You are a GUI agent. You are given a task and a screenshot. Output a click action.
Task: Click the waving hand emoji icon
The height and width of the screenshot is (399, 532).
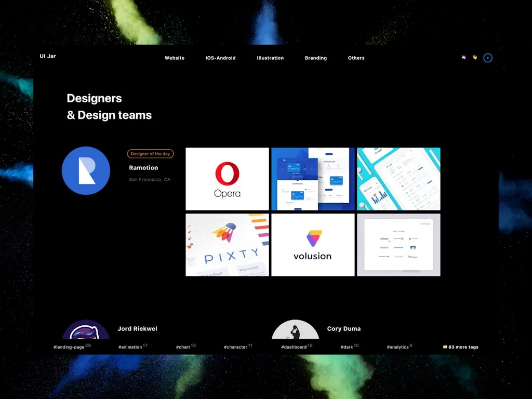[x=474, y=57]
